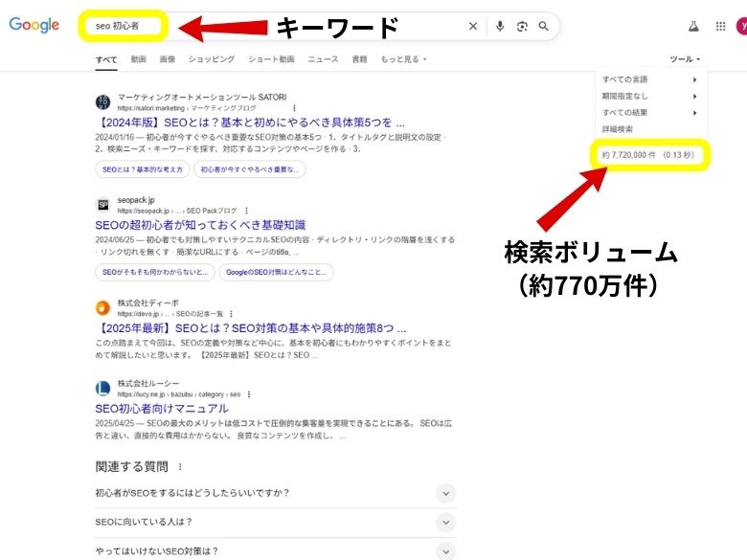Click the lucy.ne.jp URL breadcrumb
Viewport: 747px width, 560px height.
179,394
